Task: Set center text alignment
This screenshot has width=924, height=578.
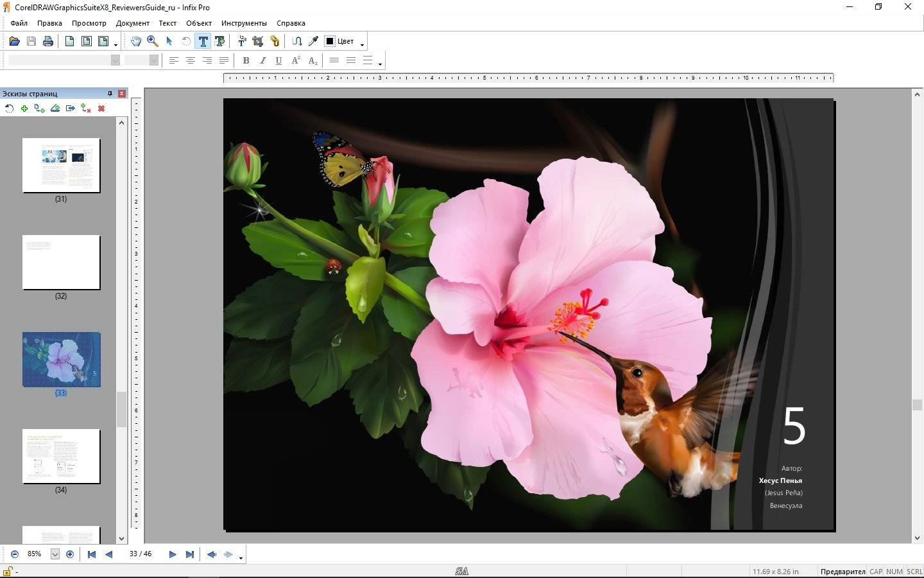Action: coord(191,60)
